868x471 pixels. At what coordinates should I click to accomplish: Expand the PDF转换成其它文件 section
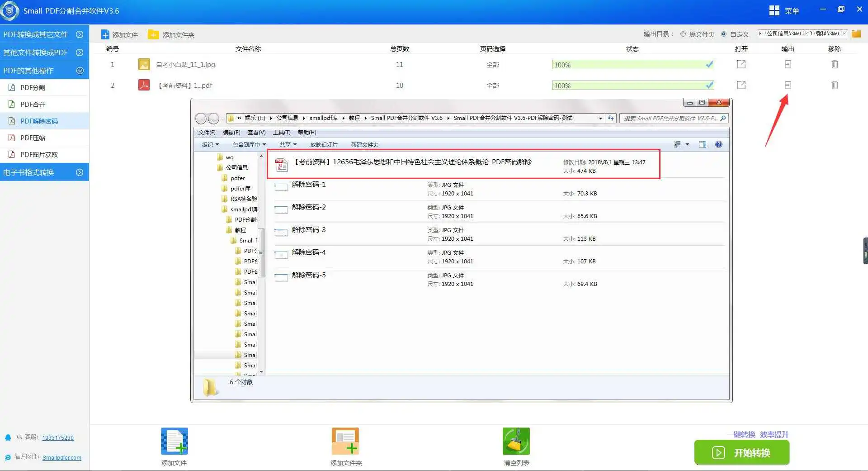pyautogui.click(x=44, y=34)
